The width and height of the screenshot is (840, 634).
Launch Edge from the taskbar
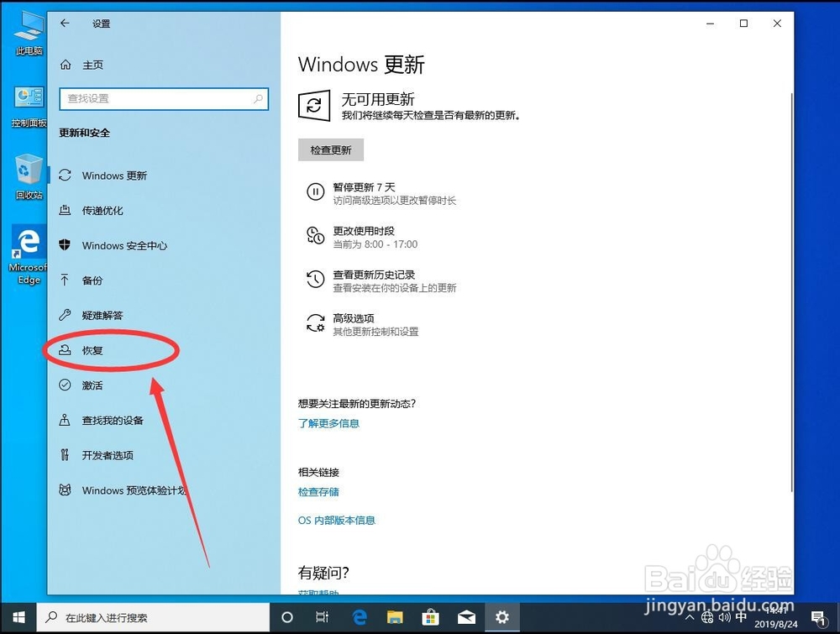click(360, 617)
